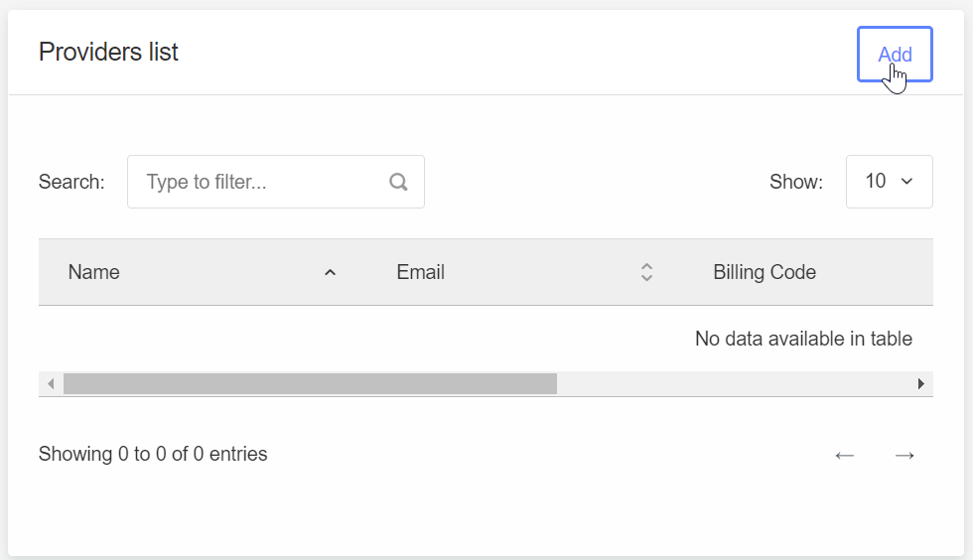
Task: Go to next page with right arrow
Action: [904, 455]
